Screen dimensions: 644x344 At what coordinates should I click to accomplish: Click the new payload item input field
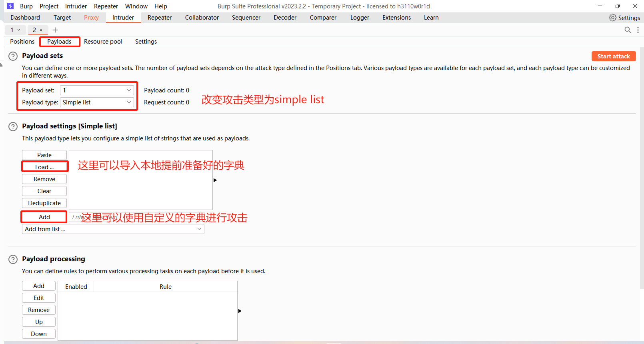(x=136, y=217)
